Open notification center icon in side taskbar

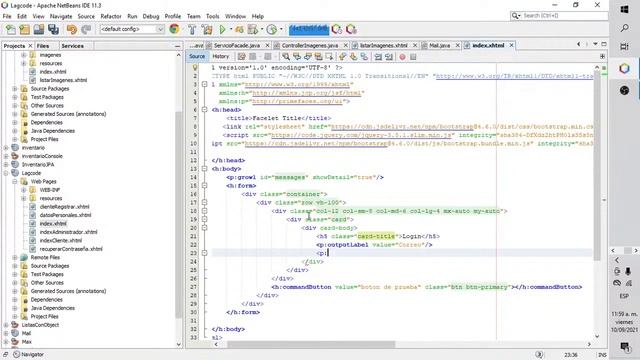(x=624, y=347)
